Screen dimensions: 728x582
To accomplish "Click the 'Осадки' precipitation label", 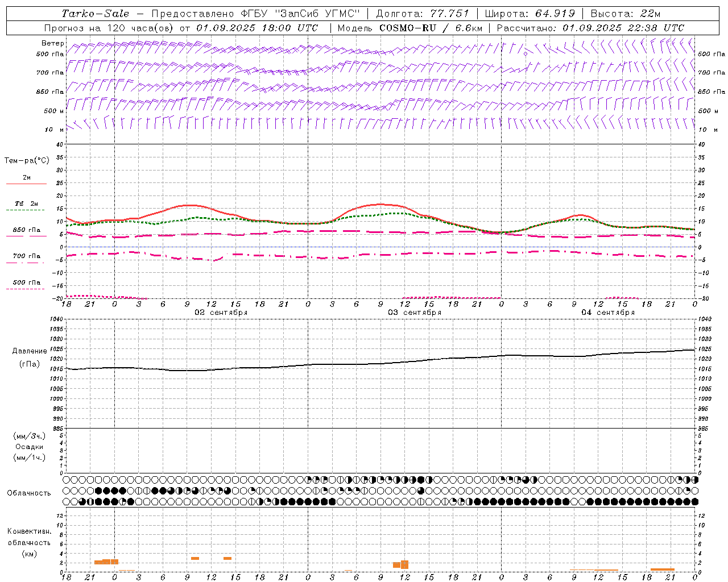I will (30, 447).
